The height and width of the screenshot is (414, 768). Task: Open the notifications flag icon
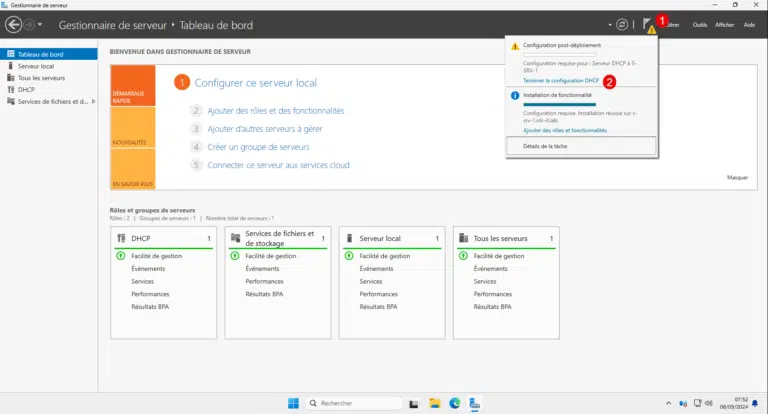click(x=648, y=24)
